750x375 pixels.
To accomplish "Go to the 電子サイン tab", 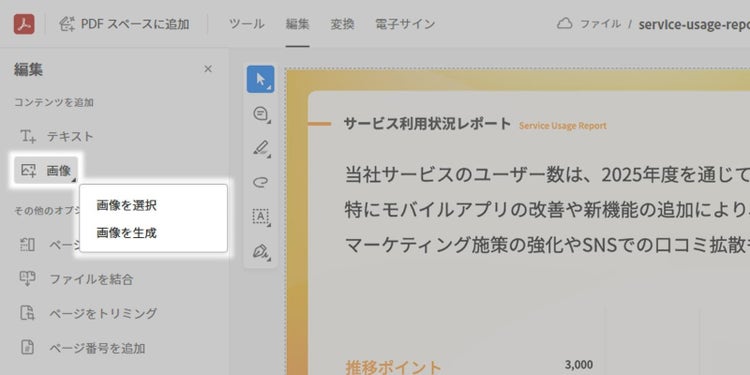I will (405, 24).
